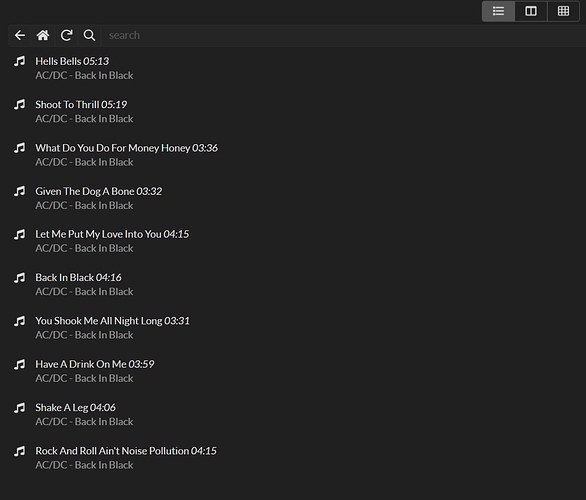586x500 pixels.
Task: Click album subtitle under Have A Drink On Me
Action: tap(84, 379)
